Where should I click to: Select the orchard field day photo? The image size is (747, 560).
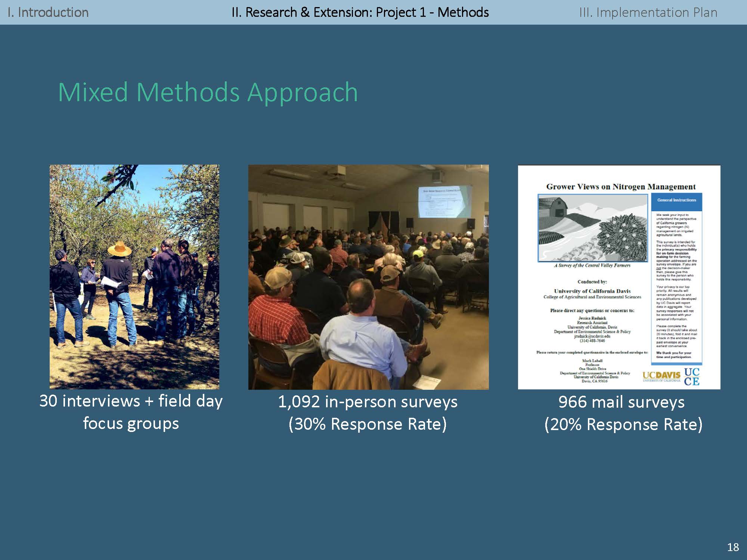coord(134,277)
